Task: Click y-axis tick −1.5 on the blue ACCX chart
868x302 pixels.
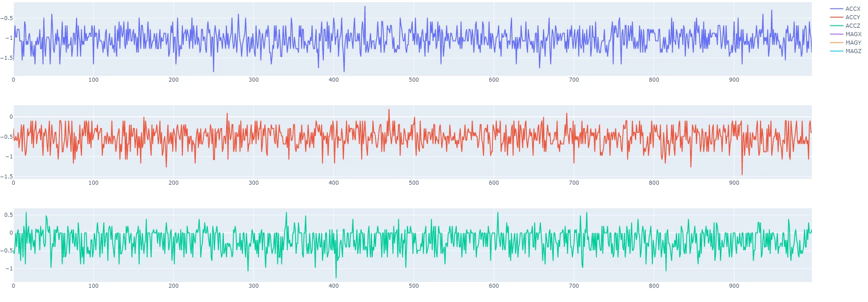Action: click(x=6, y=58)
